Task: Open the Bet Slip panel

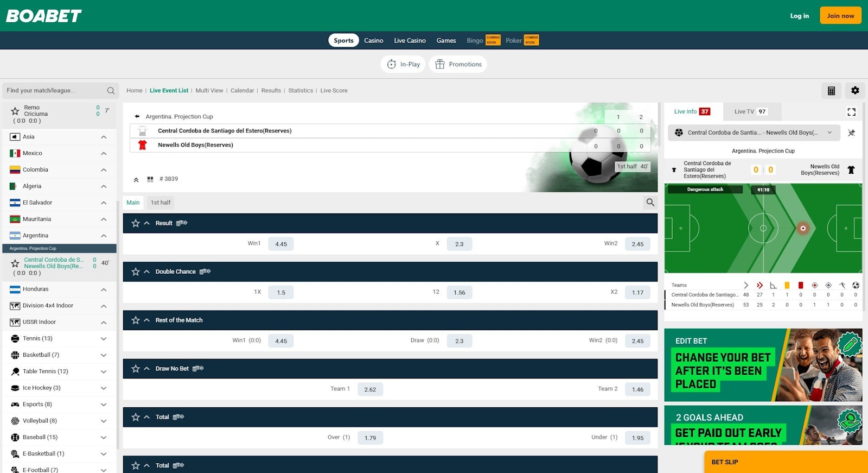Action: pyautogui.click(x=786, y=462)
